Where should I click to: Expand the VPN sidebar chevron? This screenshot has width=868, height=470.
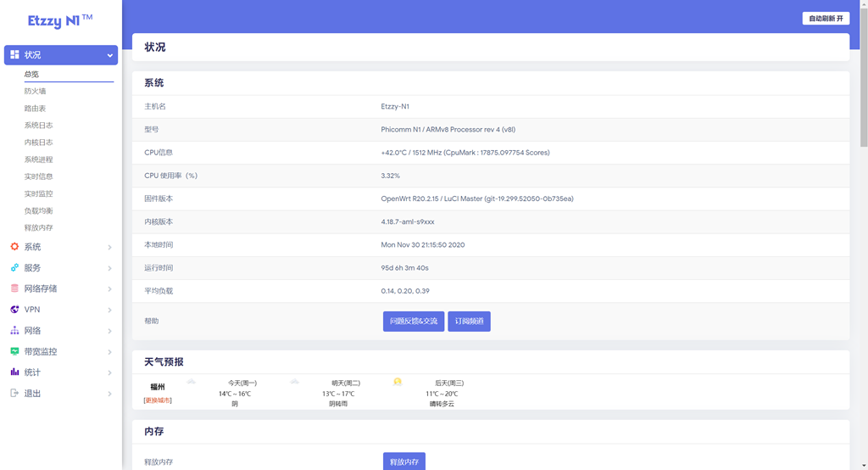click(x=109, y=310)
